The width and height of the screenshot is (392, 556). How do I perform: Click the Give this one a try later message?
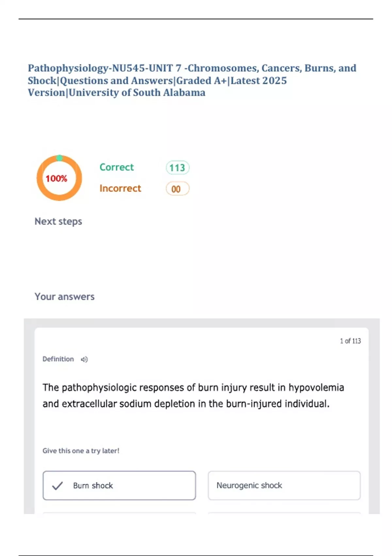pyautogui.click(x=81, y=451)
